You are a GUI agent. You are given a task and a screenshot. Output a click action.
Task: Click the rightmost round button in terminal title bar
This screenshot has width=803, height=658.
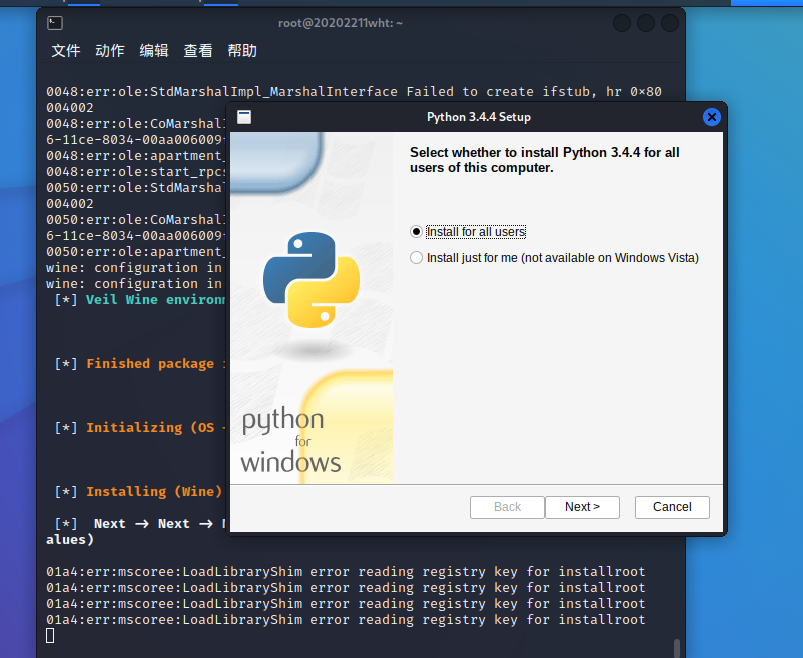[670, 23]
